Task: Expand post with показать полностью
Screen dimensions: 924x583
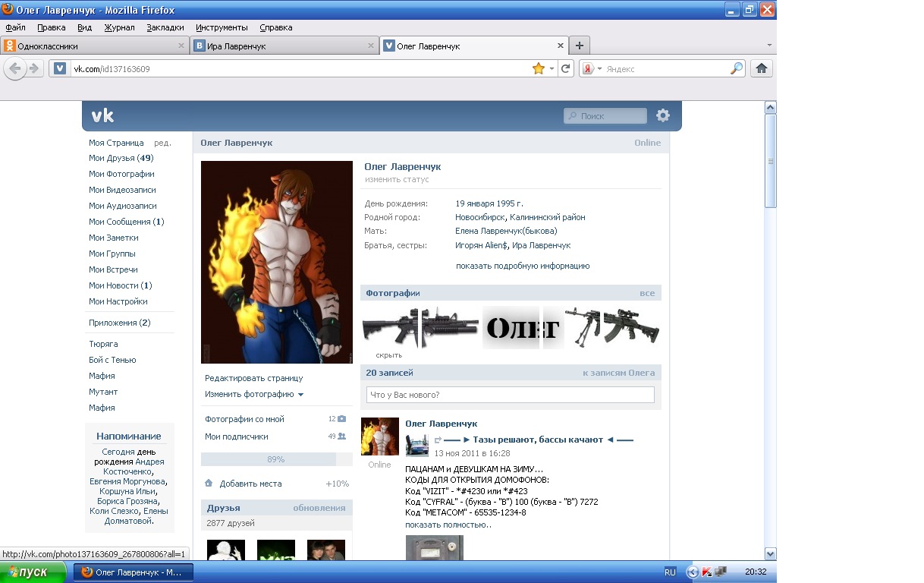Action: 448,525
